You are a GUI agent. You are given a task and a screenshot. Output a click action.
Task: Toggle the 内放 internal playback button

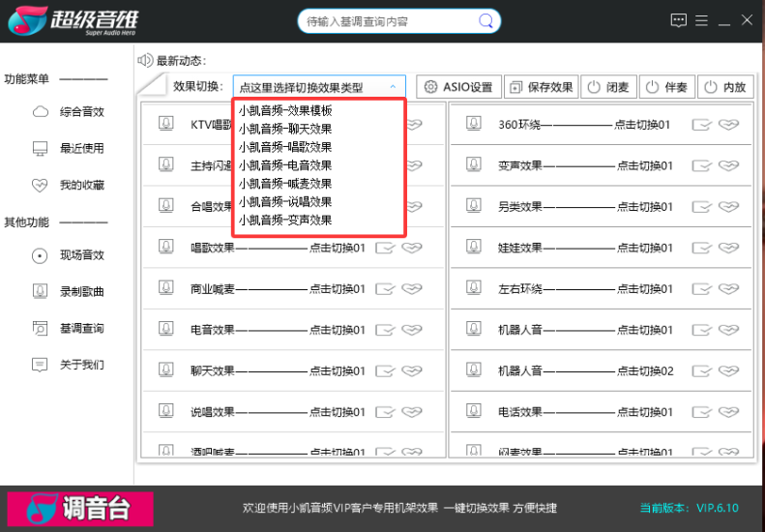point(725,87)
